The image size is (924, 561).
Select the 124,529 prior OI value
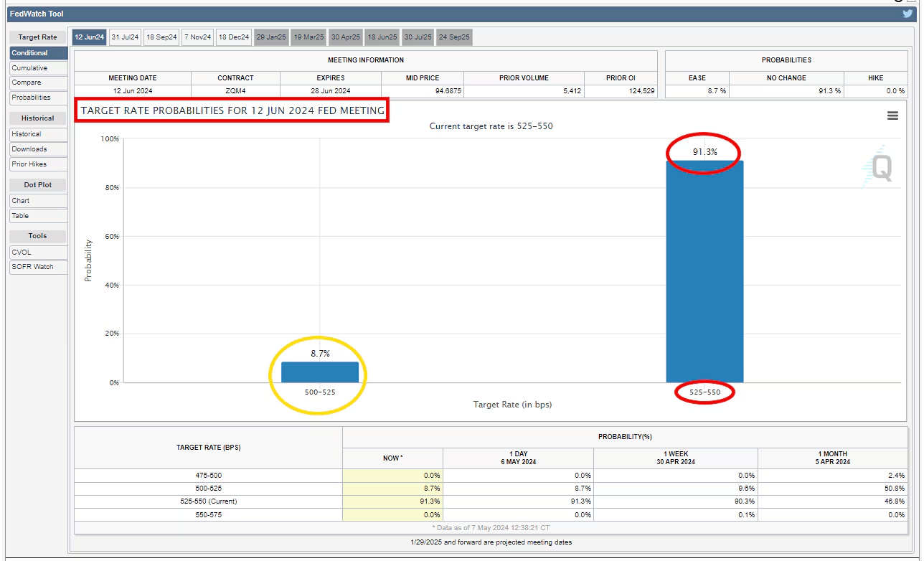621,91
